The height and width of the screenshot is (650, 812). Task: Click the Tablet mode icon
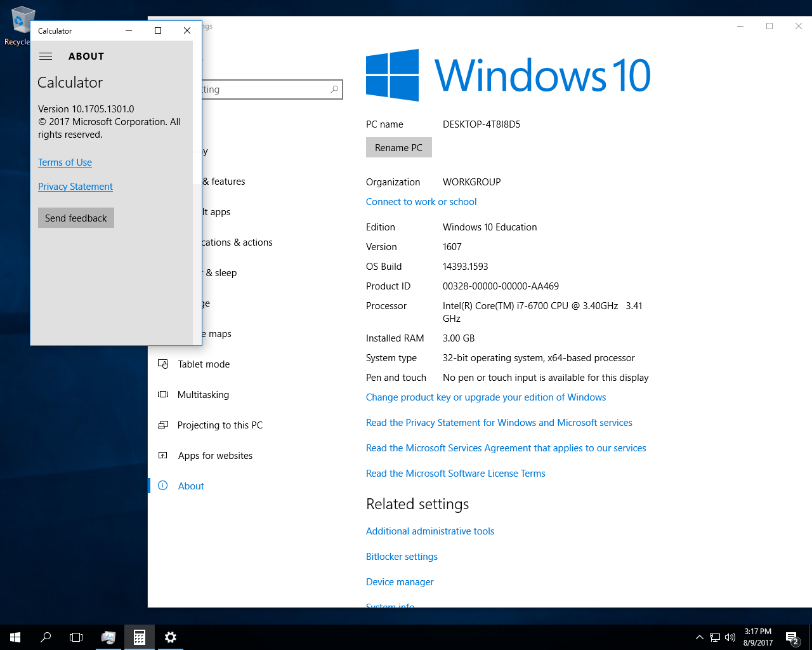click(163, 364)
